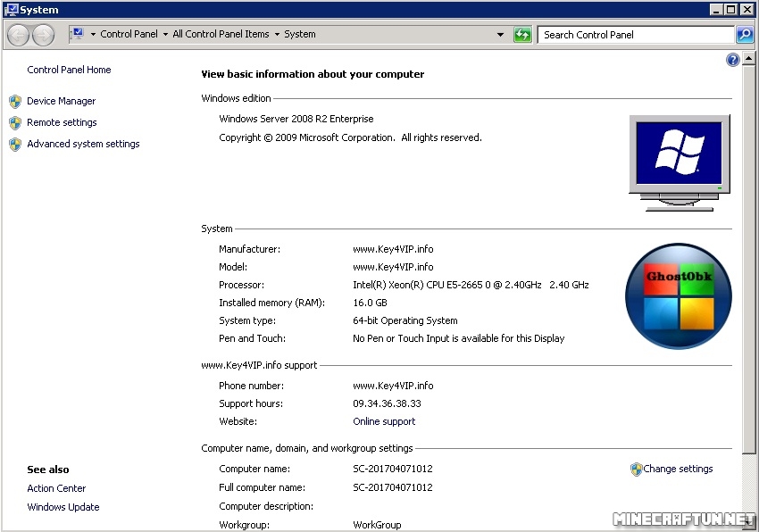
Task: Click the processor value Intel(R) Xeon(R) CPU E5-2665
Action: tap(471, 285)
